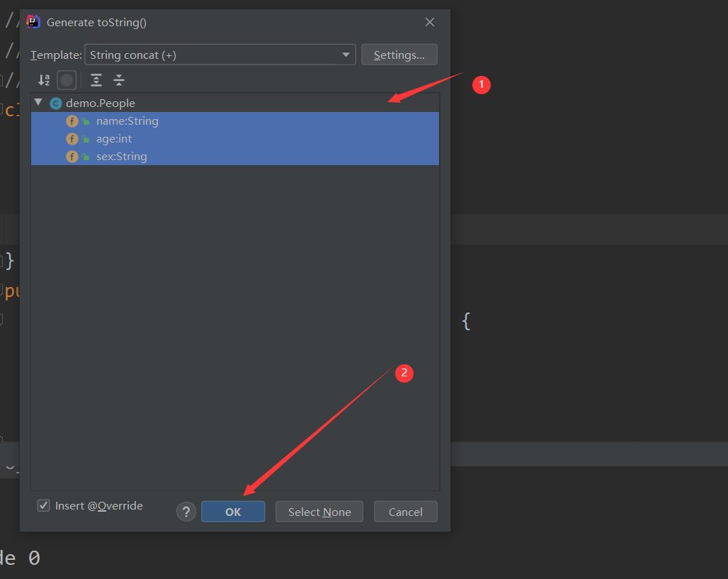This screenshot has width=728, height=579.
Task: Click the green access icon beside age:int
Action: point(86,139)
